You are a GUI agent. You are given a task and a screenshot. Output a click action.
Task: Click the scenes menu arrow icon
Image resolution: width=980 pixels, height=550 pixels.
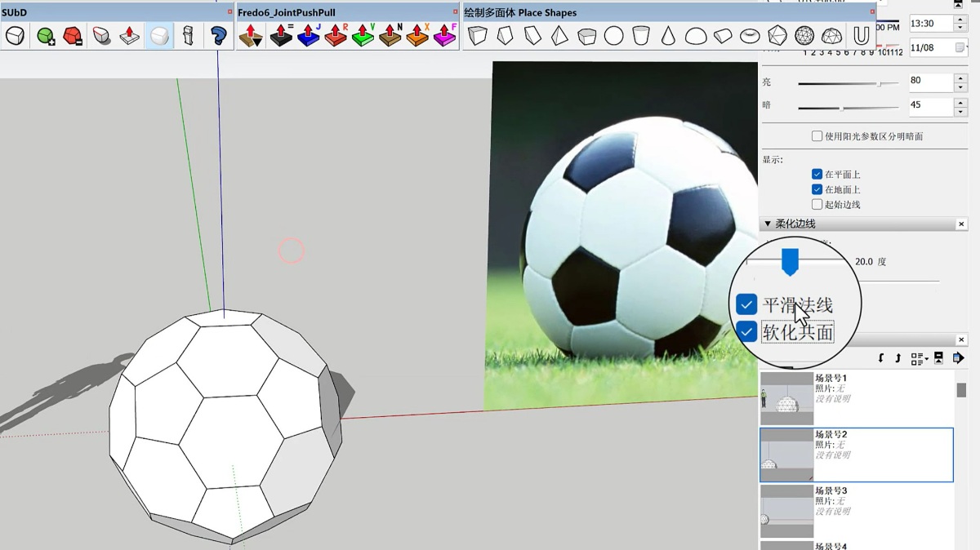(x=959, y=358)
